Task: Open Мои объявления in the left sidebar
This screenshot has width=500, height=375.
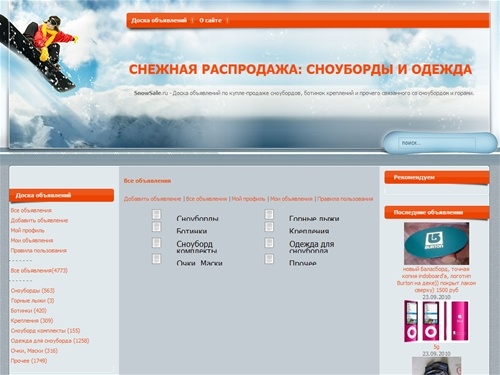Action: (32, 240)
